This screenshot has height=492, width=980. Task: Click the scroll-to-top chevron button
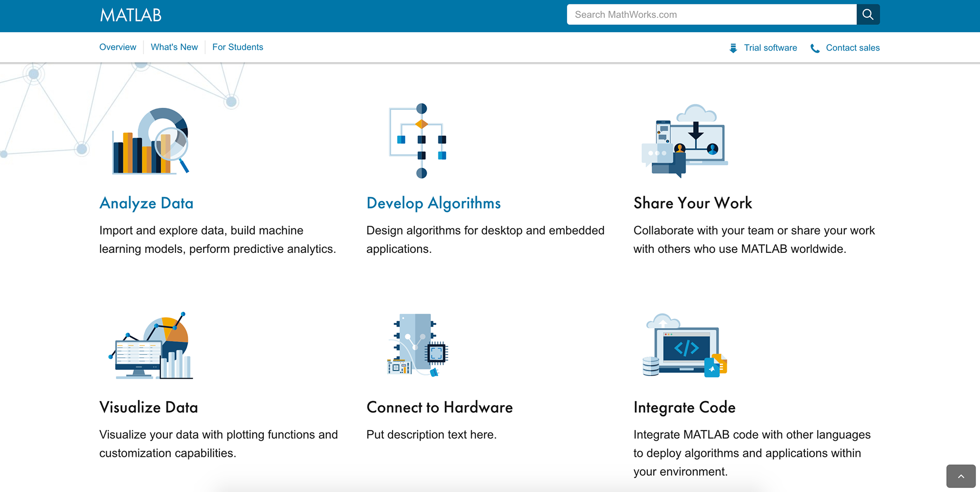[961, 476]
